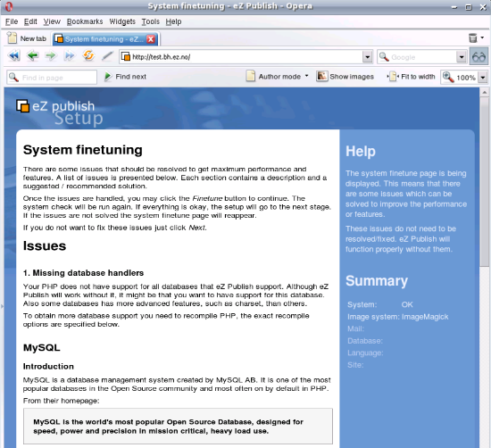Open the Help menu

coord(173,21)
